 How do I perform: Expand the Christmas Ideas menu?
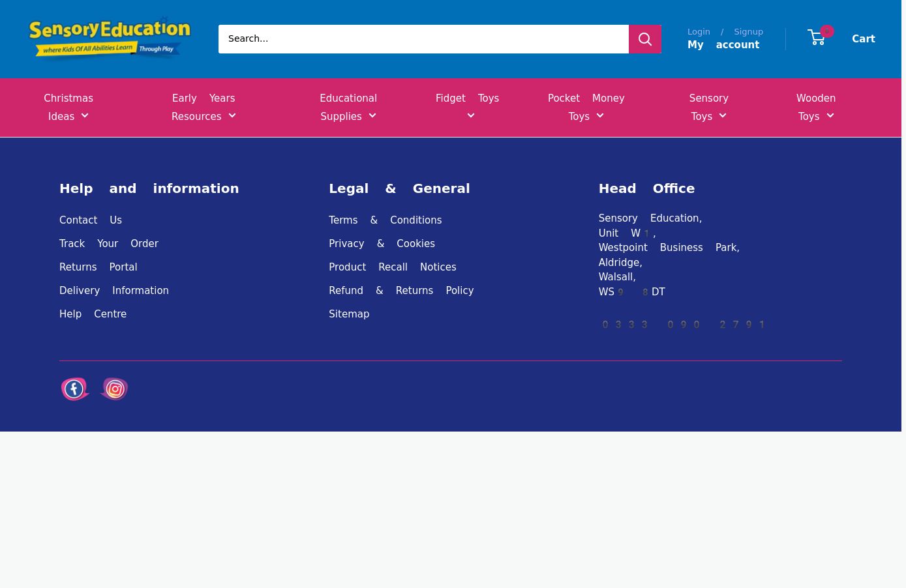coord(68,108)
